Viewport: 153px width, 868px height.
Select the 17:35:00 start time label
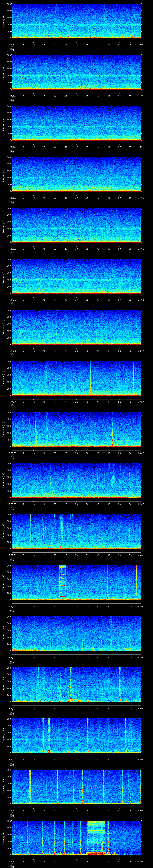coord(12,351)
